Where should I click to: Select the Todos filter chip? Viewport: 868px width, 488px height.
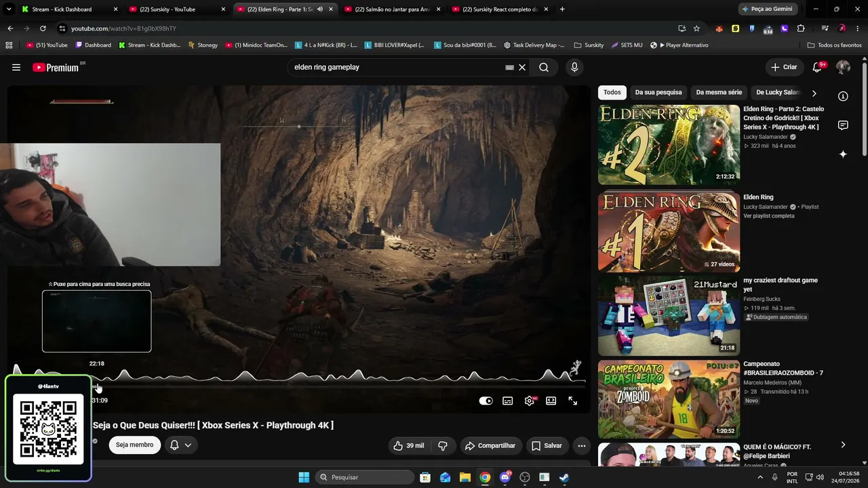[612, 92]
